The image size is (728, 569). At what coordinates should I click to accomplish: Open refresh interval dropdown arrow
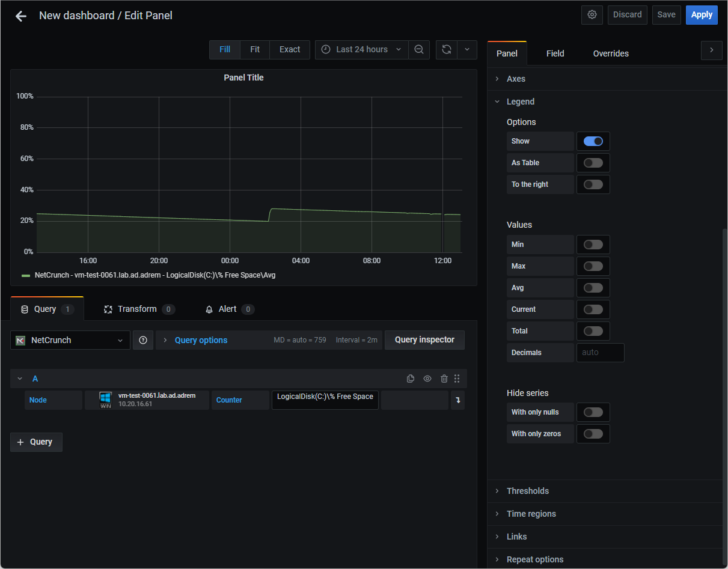tap(467, 49)
